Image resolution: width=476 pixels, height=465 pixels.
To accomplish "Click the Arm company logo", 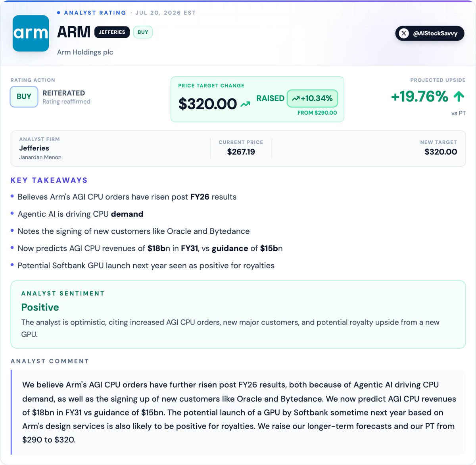I will pos(31,33).
